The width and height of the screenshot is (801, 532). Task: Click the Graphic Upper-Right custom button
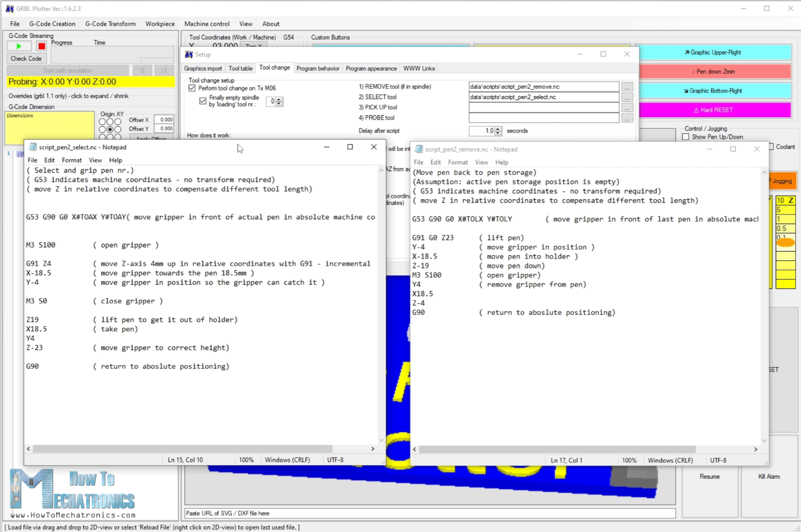(715, 53)
